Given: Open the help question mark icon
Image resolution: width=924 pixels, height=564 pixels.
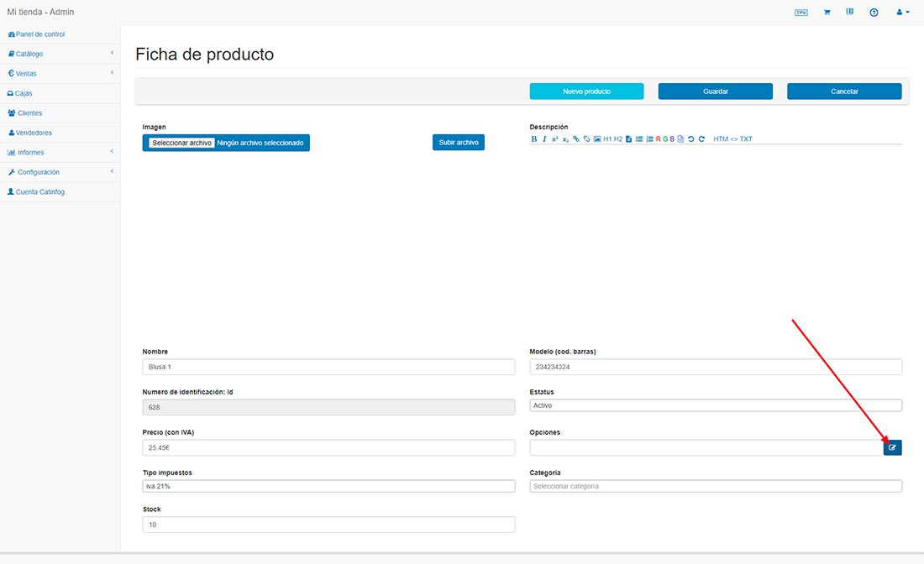Looking at the screenshot, I should pos(874,13).
